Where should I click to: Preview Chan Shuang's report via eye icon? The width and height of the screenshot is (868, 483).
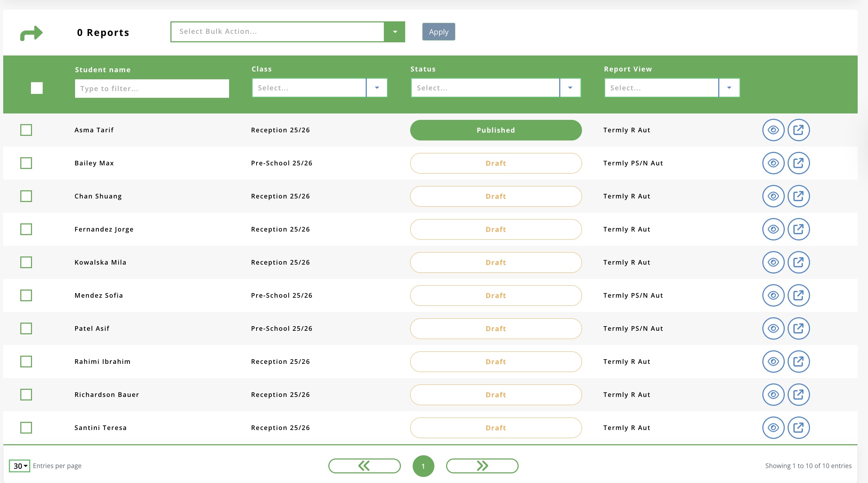coord(773,196)
